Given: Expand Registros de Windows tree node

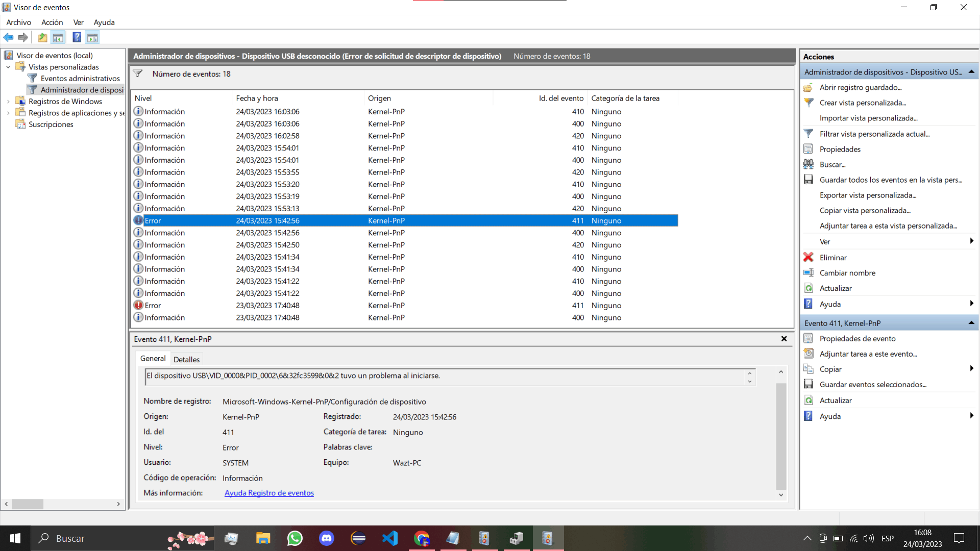Looking at the screenshot, I should [8, 102].
